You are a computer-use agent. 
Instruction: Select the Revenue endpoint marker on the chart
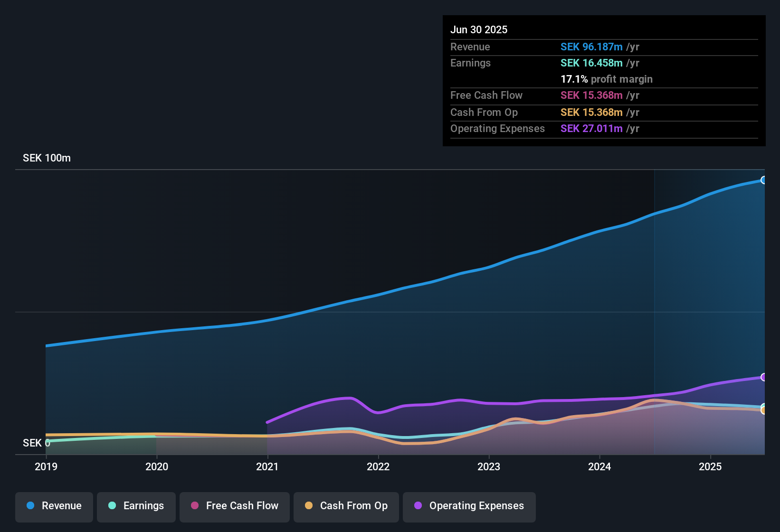click(x=764, y=180)
